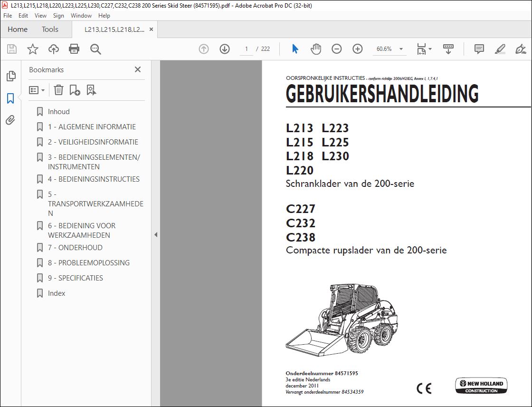
Task: Click the Save file icon
Action: click(x=12, y=49)
